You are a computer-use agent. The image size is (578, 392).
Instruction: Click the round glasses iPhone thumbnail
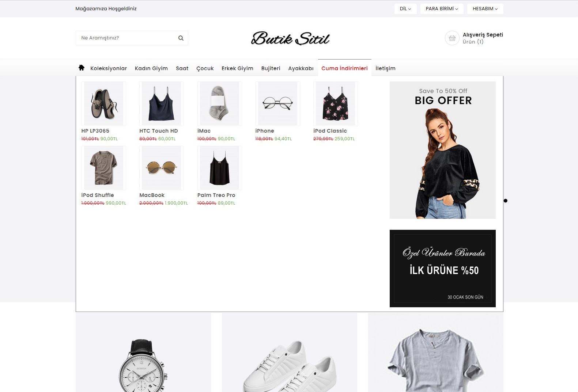click(278, 104)
